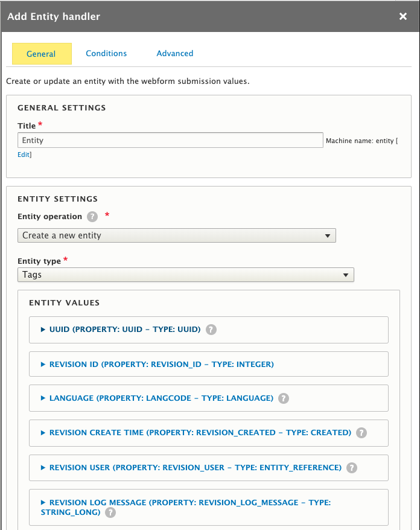The image size is (420, 530).
Task: Click help icon next to Language property
Action: [x=284, y=398]
